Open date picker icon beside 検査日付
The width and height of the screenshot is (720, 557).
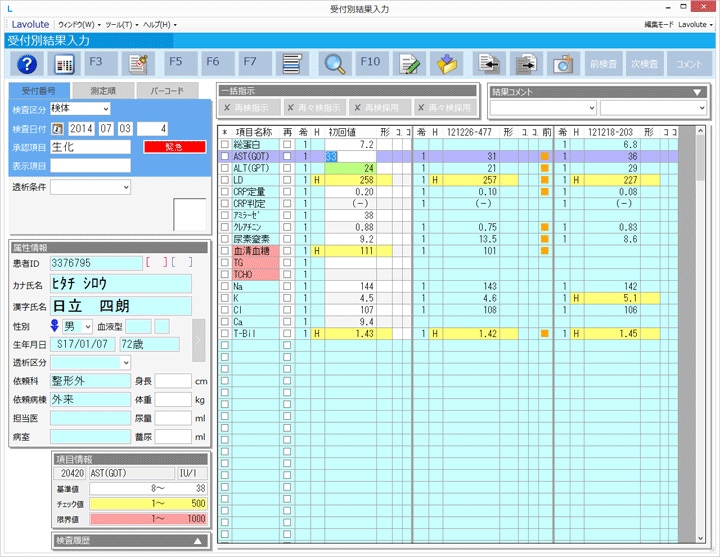point(56,128)
